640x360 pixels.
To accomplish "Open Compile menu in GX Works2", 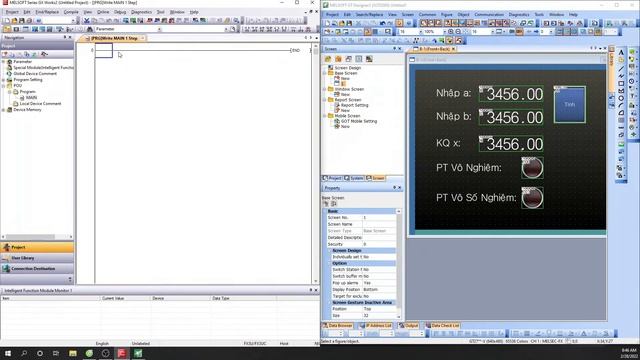I will tap(71, 12).
